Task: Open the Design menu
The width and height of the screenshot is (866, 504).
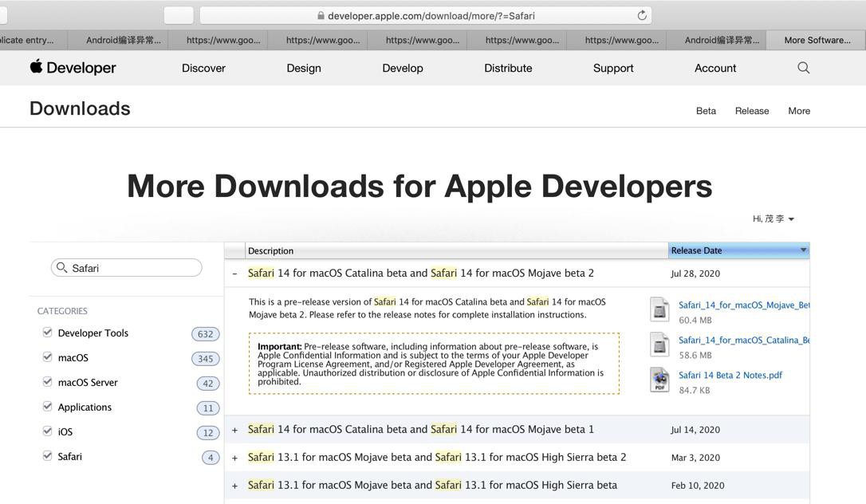Action: pos(304,68)
